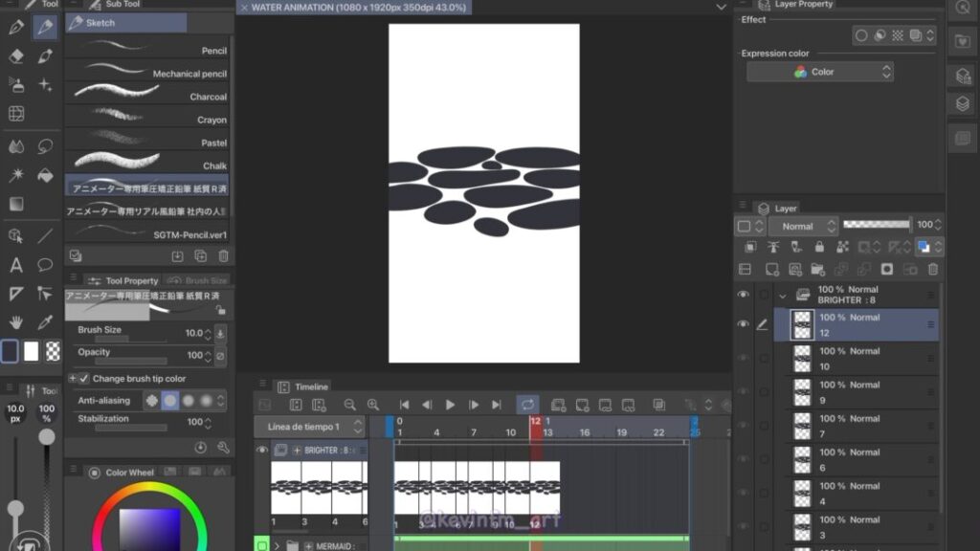The image size is (980, 551).
Task: Open the Linea de tiempo 1 dropdown
Action: click(309, 427)
